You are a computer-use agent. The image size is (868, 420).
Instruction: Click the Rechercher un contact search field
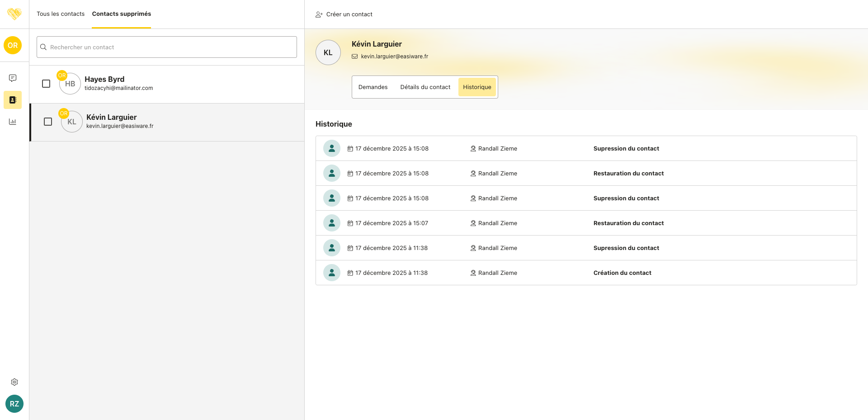point(167,47)
